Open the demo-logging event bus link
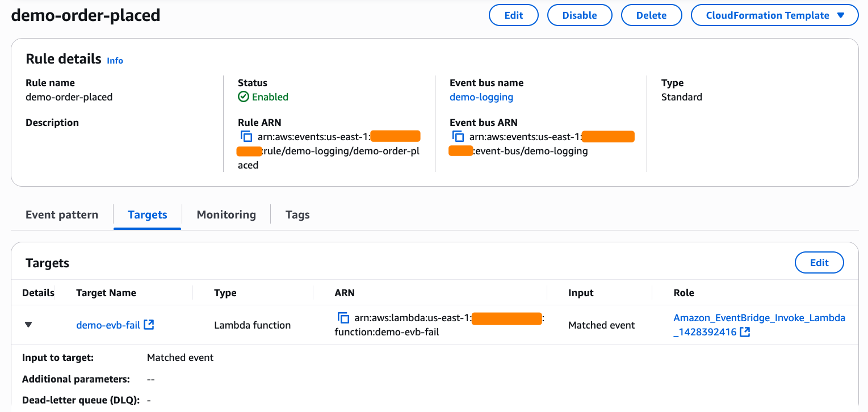Image resolution: width=868 pixels, height=412 pixels. coord(481,97)
